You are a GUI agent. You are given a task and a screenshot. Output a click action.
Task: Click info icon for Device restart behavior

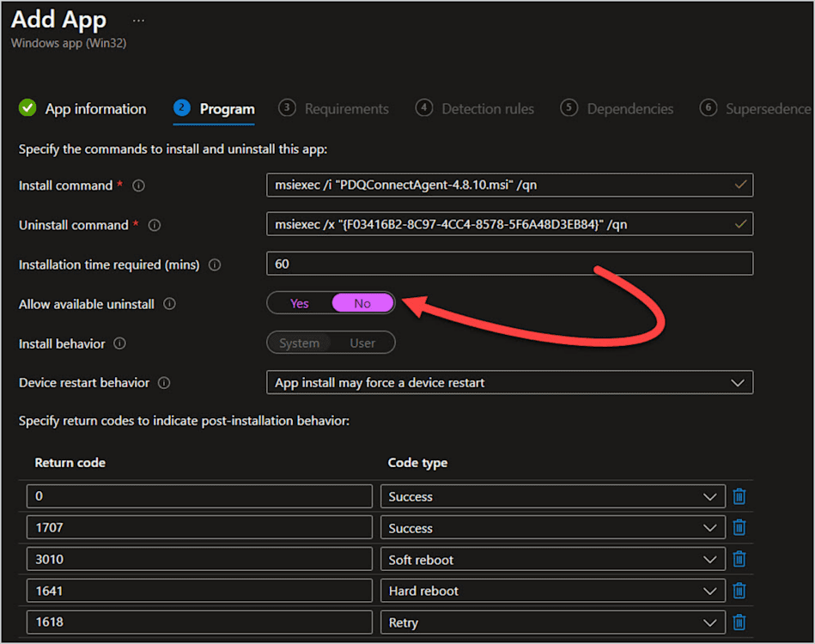[x=164, y=383]
